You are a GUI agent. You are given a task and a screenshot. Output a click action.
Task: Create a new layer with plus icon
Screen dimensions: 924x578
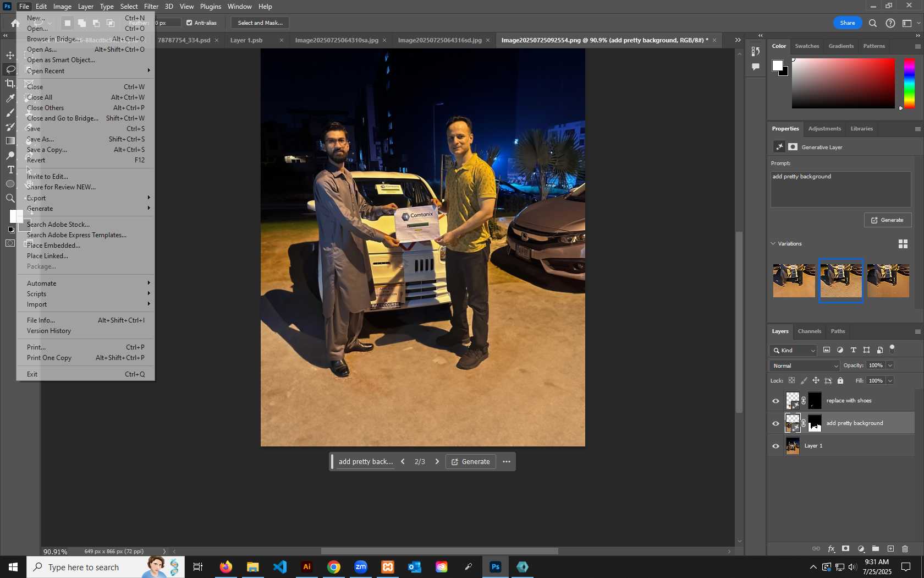coord(890,549)
